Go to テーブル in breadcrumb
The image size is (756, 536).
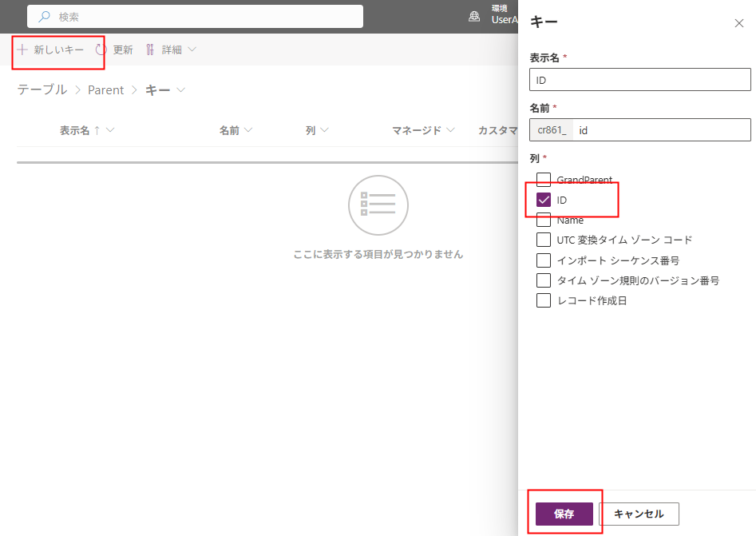tap(42, 90)
